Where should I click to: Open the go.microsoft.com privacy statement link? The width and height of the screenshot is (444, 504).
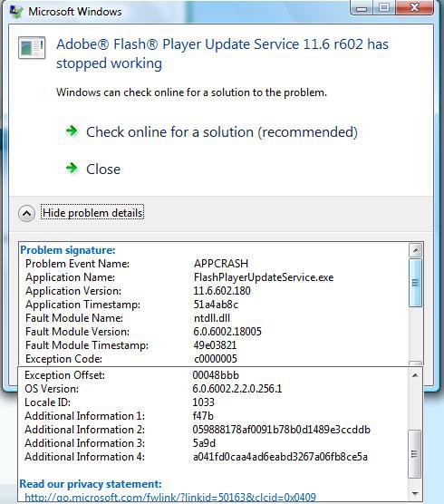coord(170,498)
